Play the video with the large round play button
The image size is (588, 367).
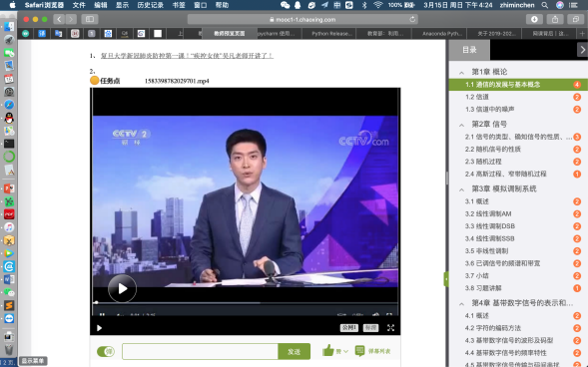(122, 288)
